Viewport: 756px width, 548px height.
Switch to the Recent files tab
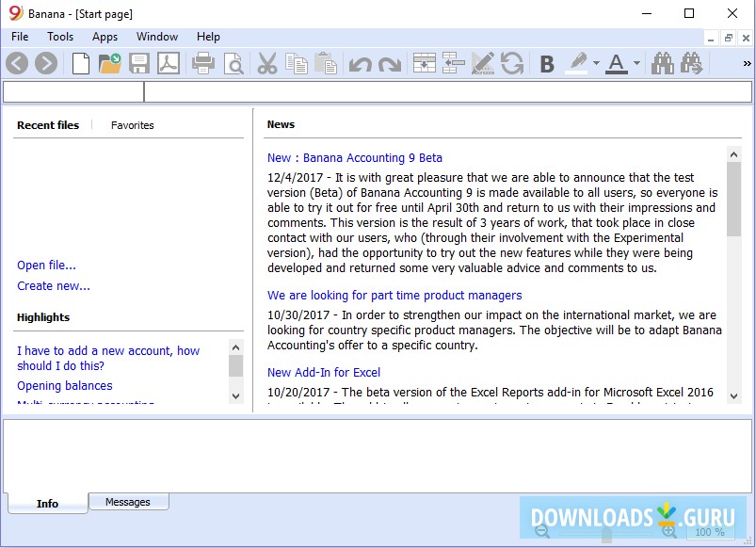click(48, 125)
